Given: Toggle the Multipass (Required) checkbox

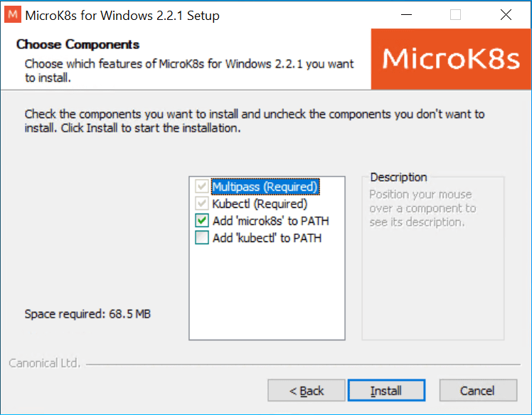Looking at the screenshot, I should coord(202,187).
